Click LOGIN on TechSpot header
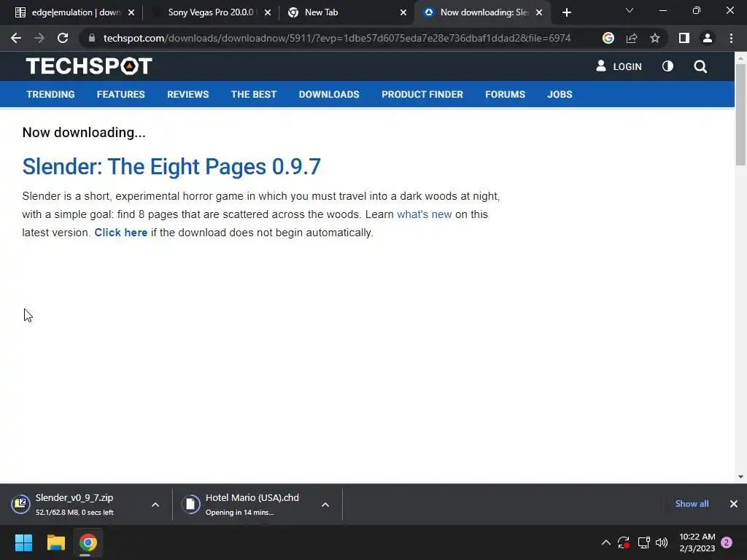 point(619,66)
